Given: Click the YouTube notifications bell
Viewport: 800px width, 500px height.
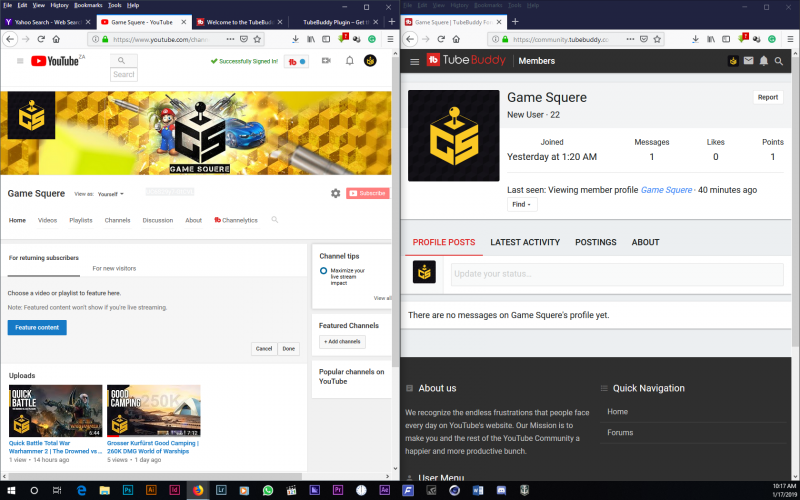Looking at the screenshot, I should coord(350,61).
